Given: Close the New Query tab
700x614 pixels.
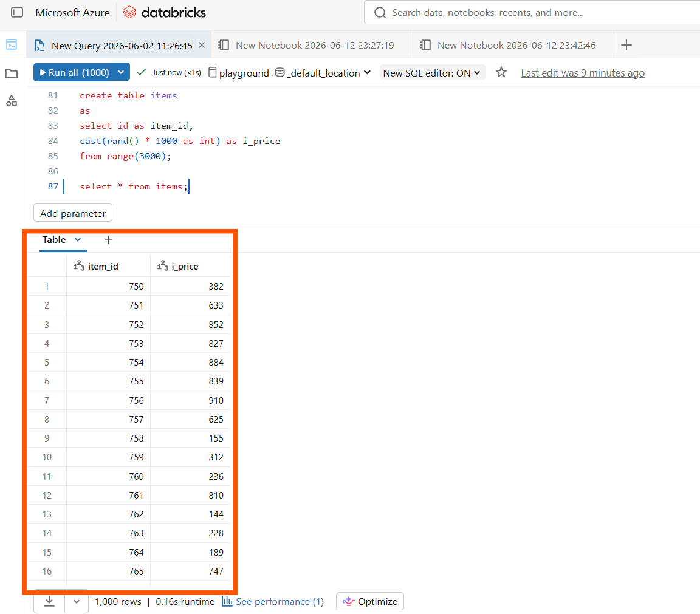Looking at the screenshot, I should coord(202,45).
